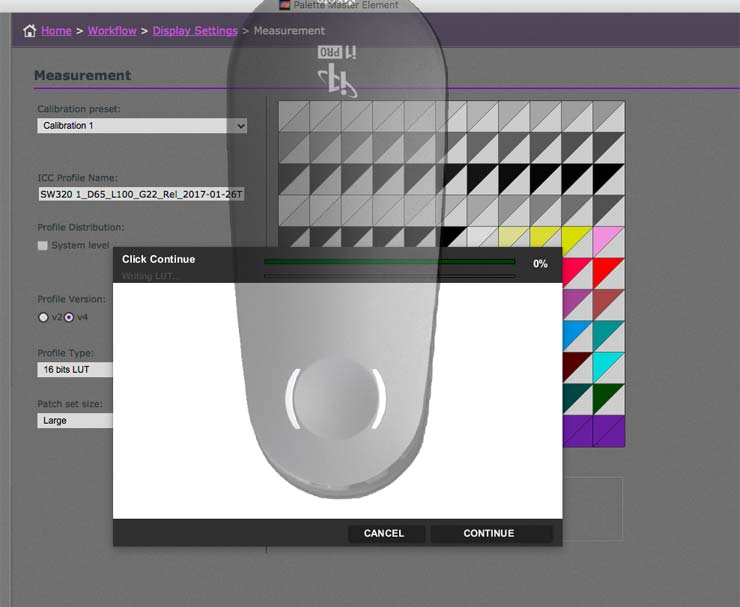Click the CONTINUE button

(491, 533)
